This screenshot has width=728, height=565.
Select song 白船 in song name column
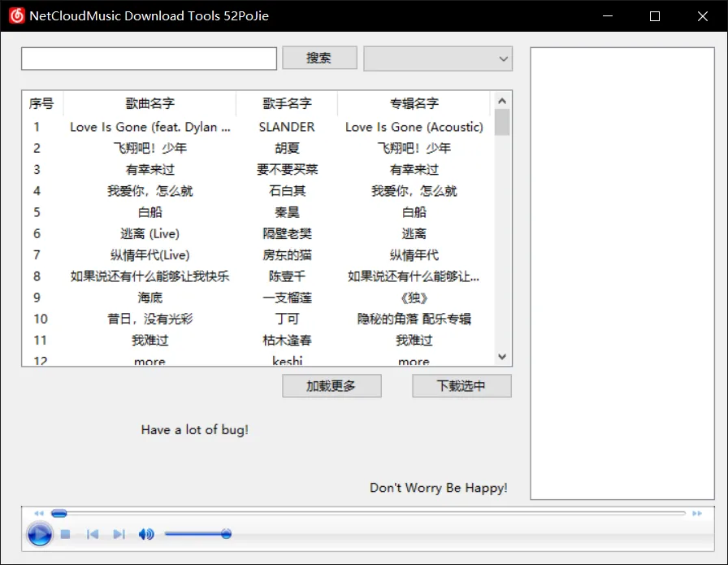click(150, 212)
